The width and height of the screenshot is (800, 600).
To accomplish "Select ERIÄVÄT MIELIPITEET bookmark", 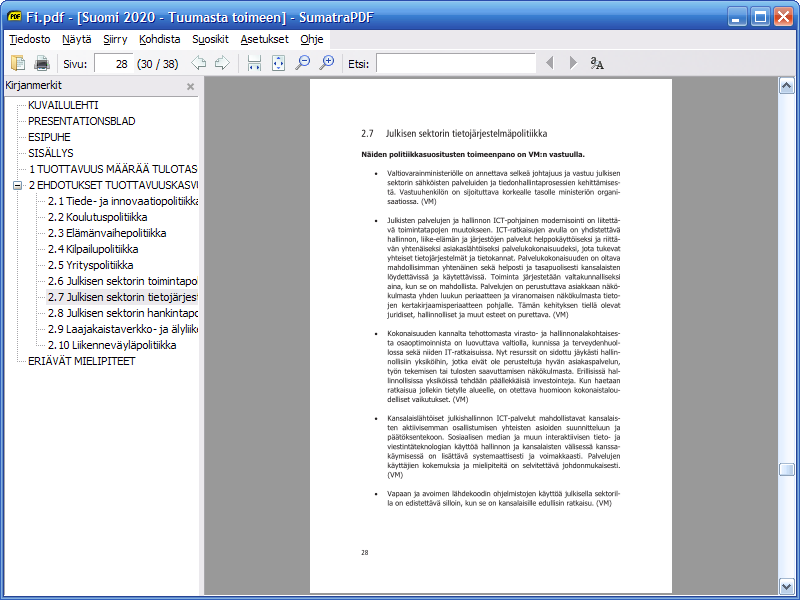I will [82, 361].
